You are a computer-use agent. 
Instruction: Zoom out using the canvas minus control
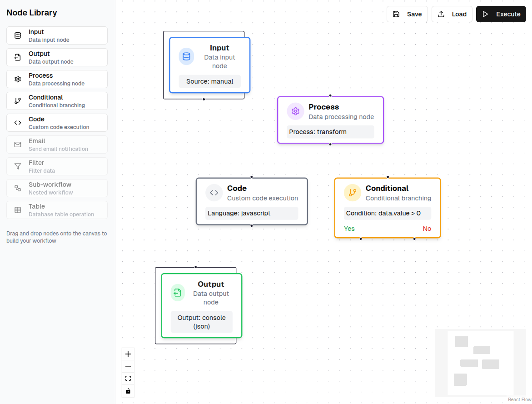pyautogui.click(x=128, y=366)
